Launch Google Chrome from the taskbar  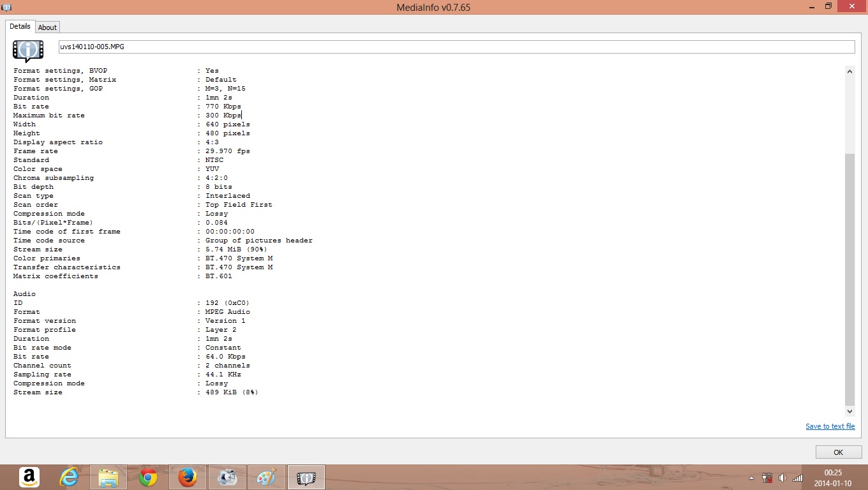(148, 477)
